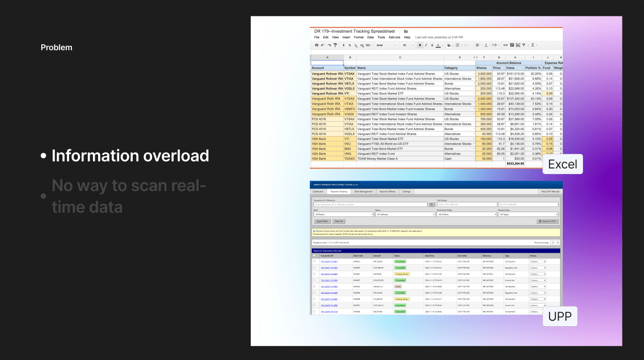Toggle strikethrough in spreadsheet toolbar
The height and width of the screenshot is (360, 644).
[432, 45]
